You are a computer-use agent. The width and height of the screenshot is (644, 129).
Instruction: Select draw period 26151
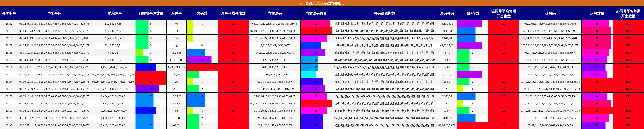coord(9,103)
